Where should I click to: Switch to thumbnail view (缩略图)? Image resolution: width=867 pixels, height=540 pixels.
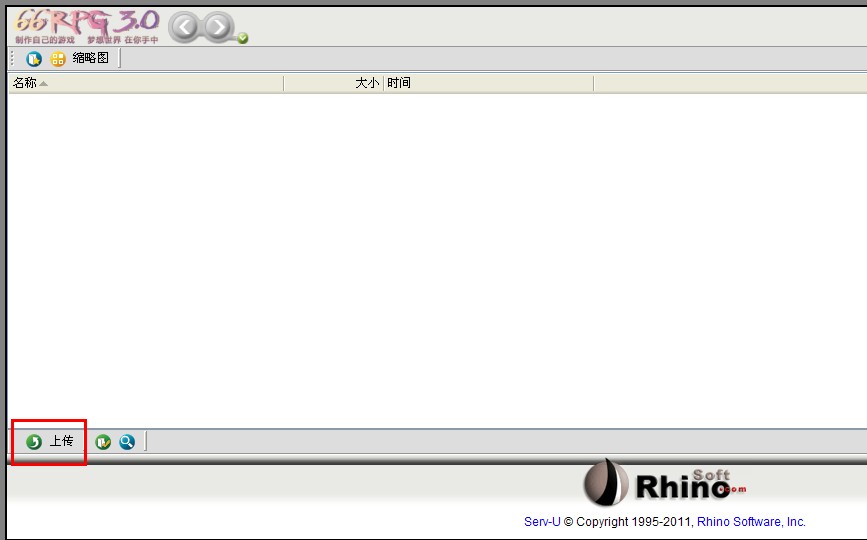tap(80, 58)
